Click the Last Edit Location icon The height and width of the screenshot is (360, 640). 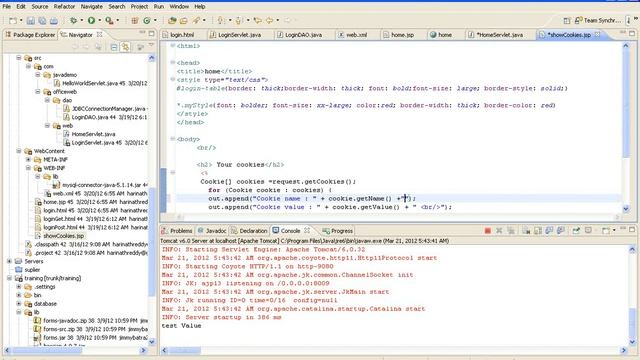[258, 20]
